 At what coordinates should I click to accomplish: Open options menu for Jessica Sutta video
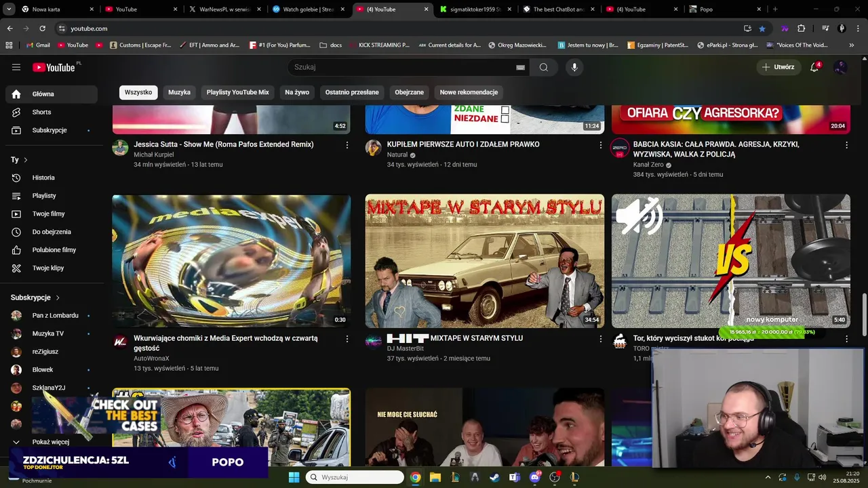click(x=347, y=145)
